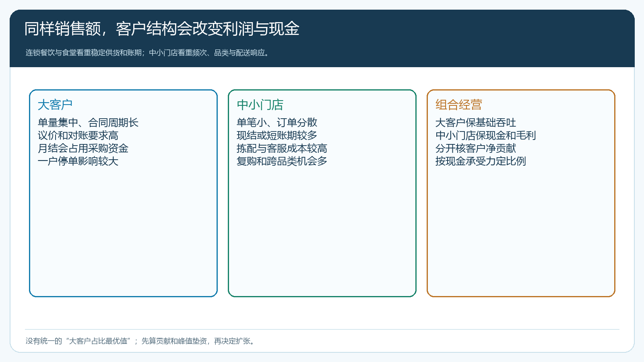Select the text 现结或短账期较多
The width and height of the screenshot is (644, 362).
tap(277, 136)
